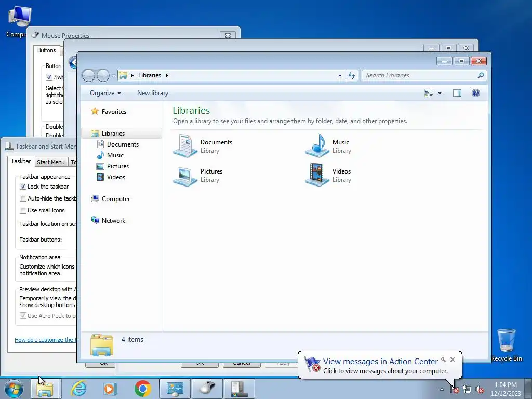The image size is (532, 399).
Task: Enable Auto-hide the taskbar checkbox
Action: 23,198
